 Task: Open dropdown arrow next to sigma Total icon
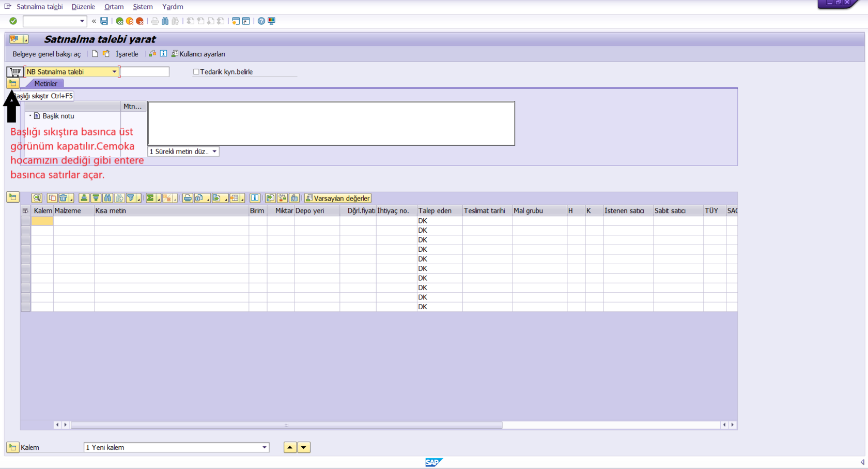[x=158, y=199]
